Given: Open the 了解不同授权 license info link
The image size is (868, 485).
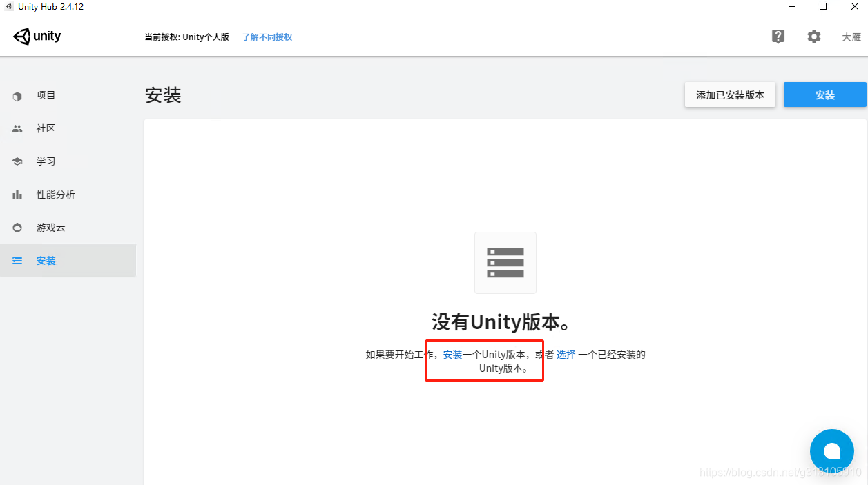Looking at the screenshot, I should (x=267, y=37).
